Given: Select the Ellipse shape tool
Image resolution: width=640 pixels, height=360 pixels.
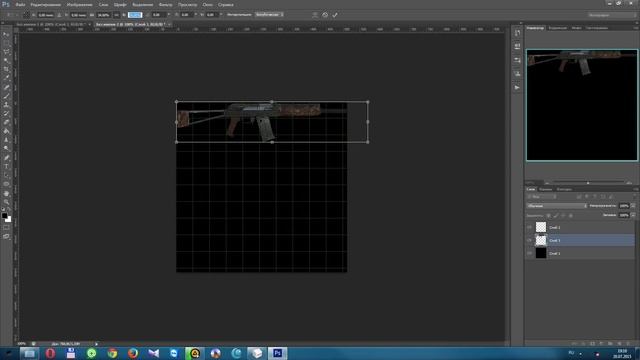Looking at the screenshot, I should (6, 184).
